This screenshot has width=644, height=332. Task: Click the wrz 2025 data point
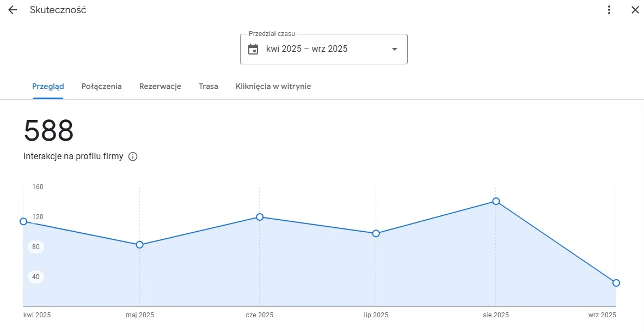616,283
